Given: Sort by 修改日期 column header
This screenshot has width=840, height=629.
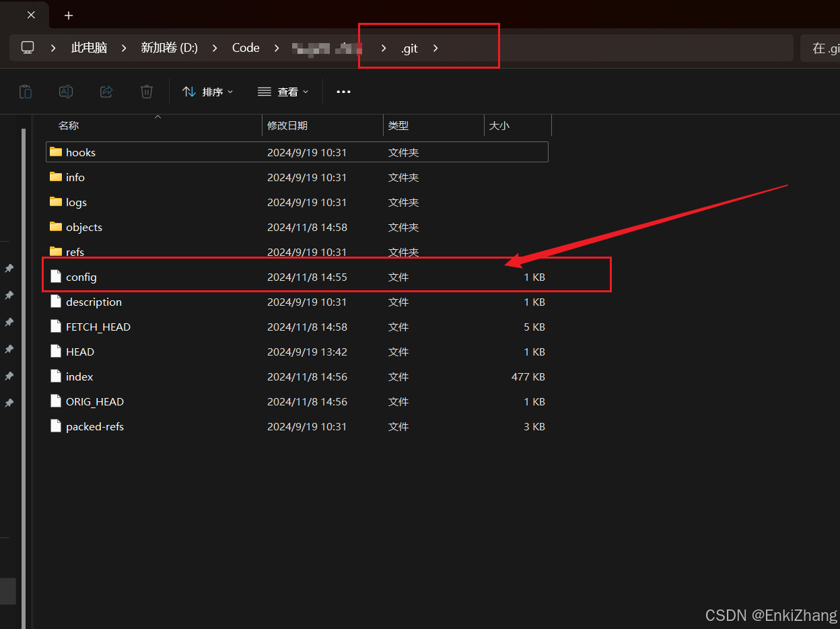Looking at the screenshot, I should tap(287, 125).
